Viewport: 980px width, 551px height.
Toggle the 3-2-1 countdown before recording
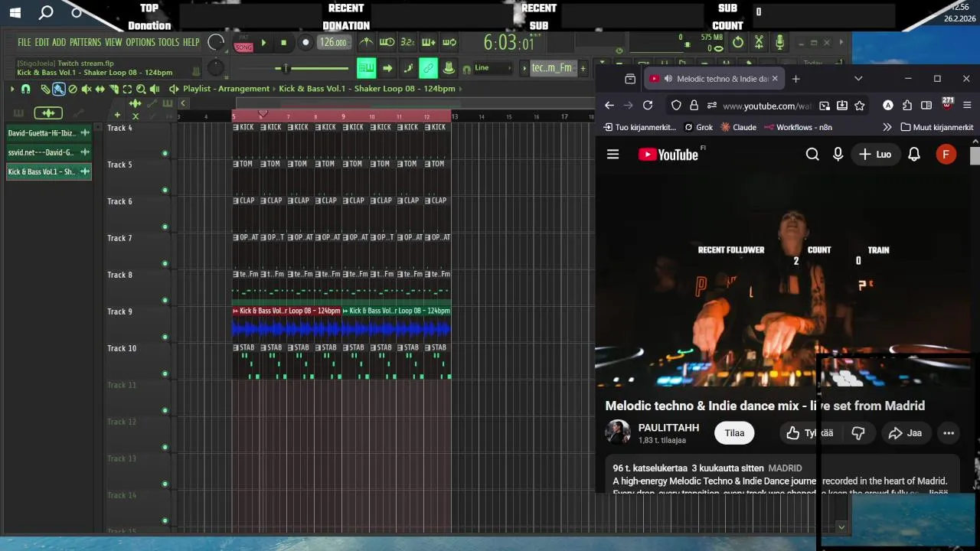(x=407, y=43)
